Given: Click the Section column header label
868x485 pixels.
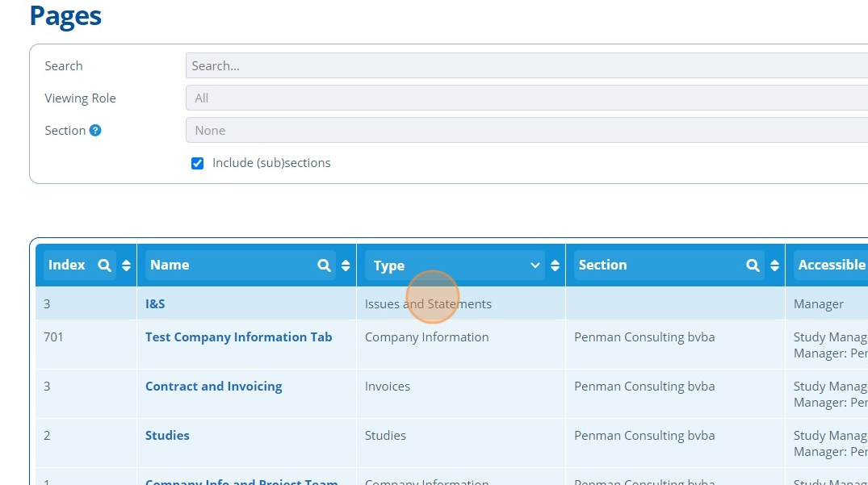Looking at the screenshot, I should pyautogui.click(x=602, y=265).
